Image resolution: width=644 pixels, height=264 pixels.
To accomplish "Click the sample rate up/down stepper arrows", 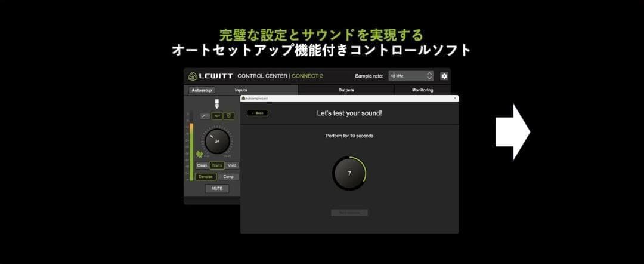I will pyautogui.click(x=429, y=76).
